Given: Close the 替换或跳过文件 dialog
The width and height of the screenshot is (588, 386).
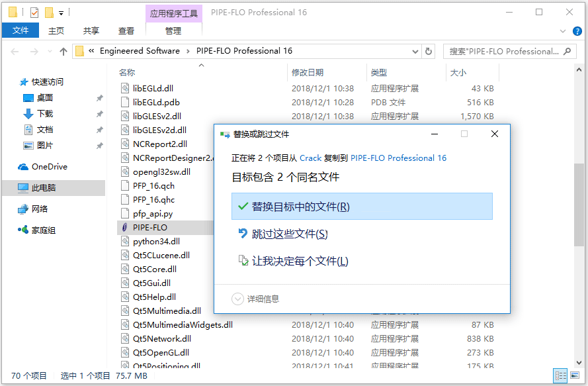Looking at the screenshot, I should point(495,134).
